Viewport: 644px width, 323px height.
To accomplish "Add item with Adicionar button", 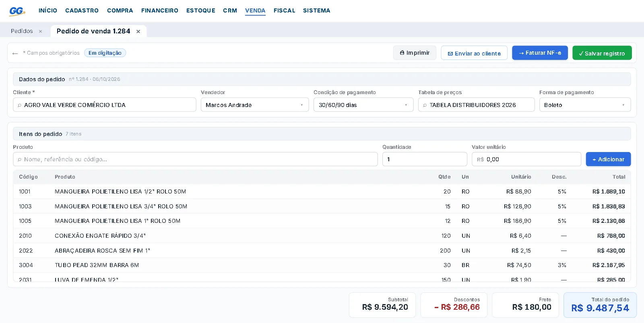I will pyautogui.click(x=608, y=159).
